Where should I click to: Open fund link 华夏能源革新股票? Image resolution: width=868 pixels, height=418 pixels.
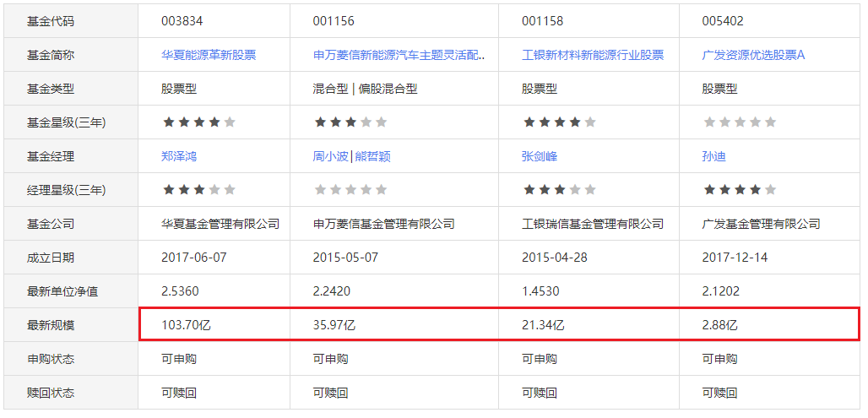(x=209, y=55)
